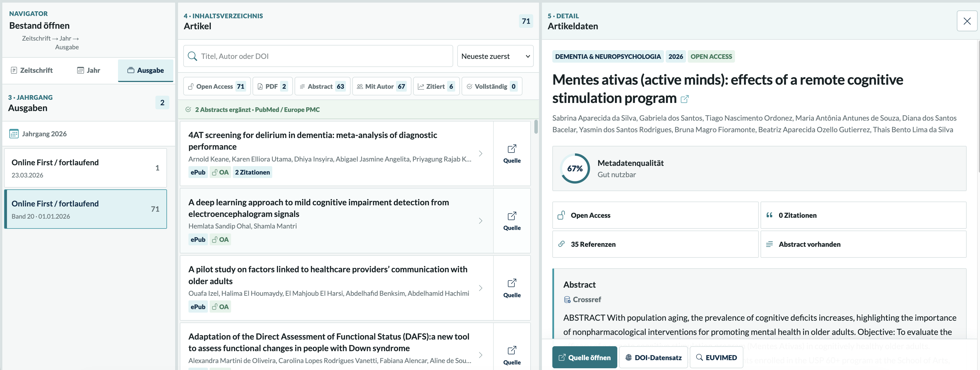Click the Mit Autor people icon

[x=360, y=87]
